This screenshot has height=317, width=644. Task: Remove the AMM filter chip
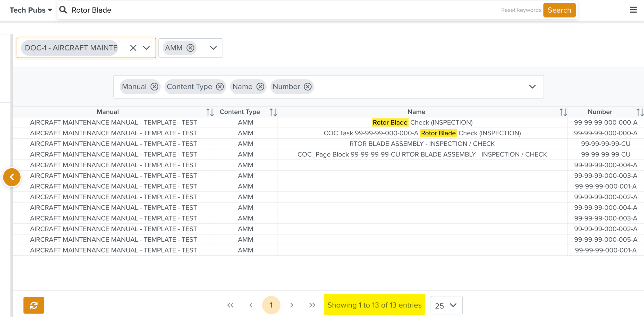click(x=190, y=48)
